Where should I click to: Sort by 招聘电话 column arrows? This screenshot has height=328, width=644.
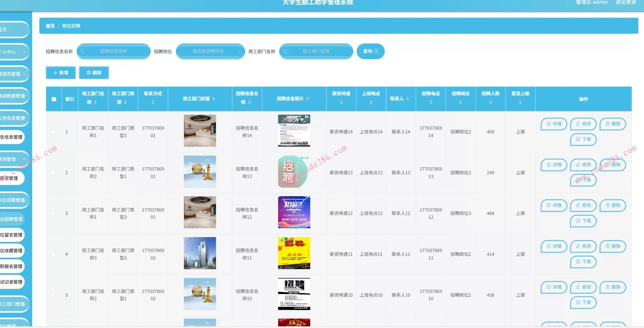[431, 102]
